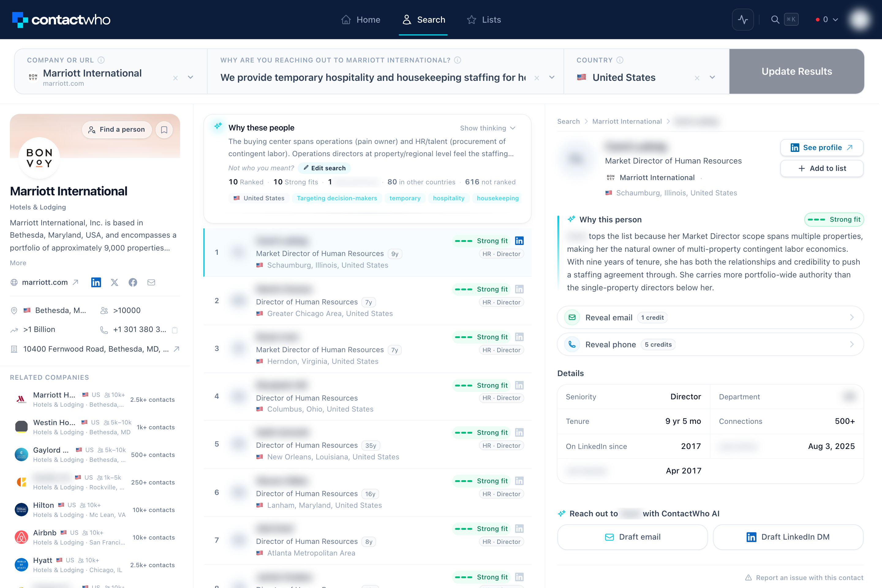
Task: Open Marriott's Facebook icon
Action: [x=133, y=282]
